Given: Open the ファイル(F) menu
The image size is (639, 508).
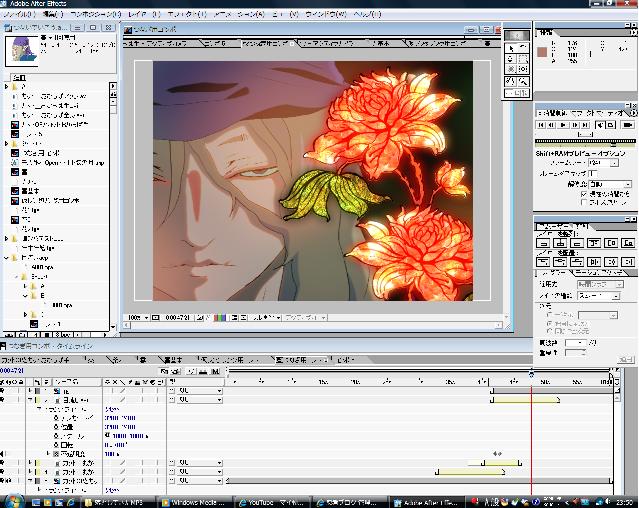Looking at the screenshot, I should 18,15.
